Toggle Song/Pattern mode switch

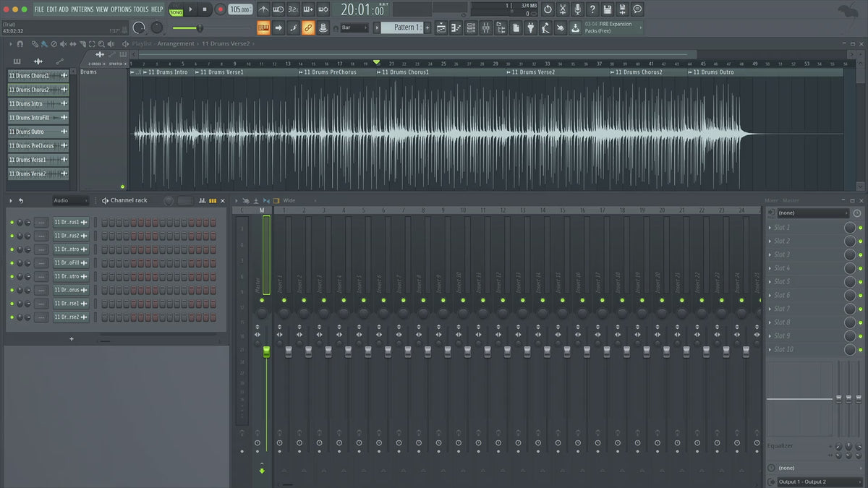pos(176,10)
